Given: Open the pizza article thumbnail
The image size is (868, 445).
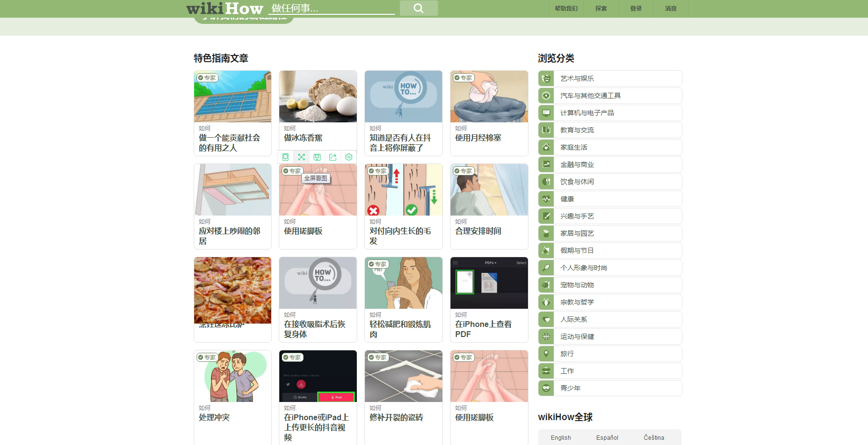Looking at the screenshot, I should [232, 290].
